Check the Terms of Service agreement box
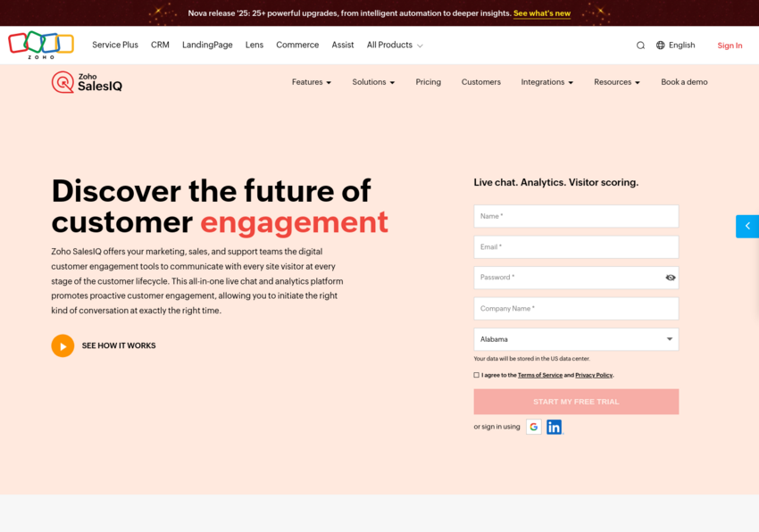Screen dimensions: 759x532 (477, 376)
